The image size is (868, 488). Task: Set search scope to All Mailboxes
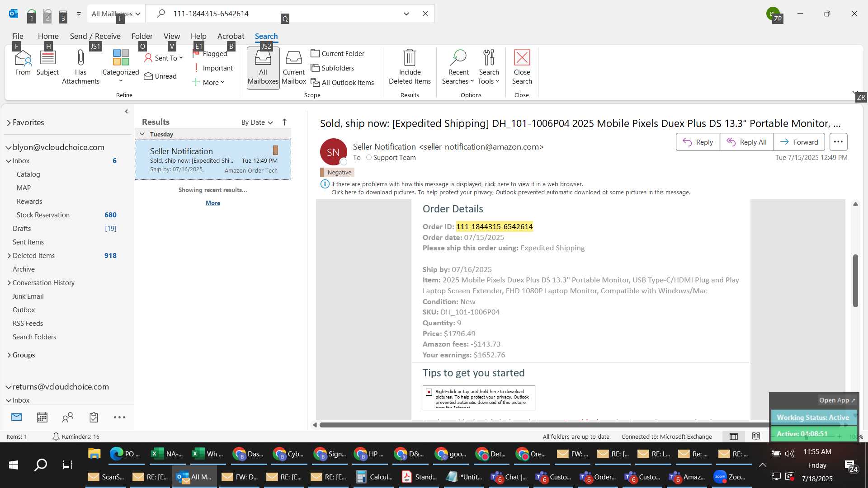coord(263,68)
